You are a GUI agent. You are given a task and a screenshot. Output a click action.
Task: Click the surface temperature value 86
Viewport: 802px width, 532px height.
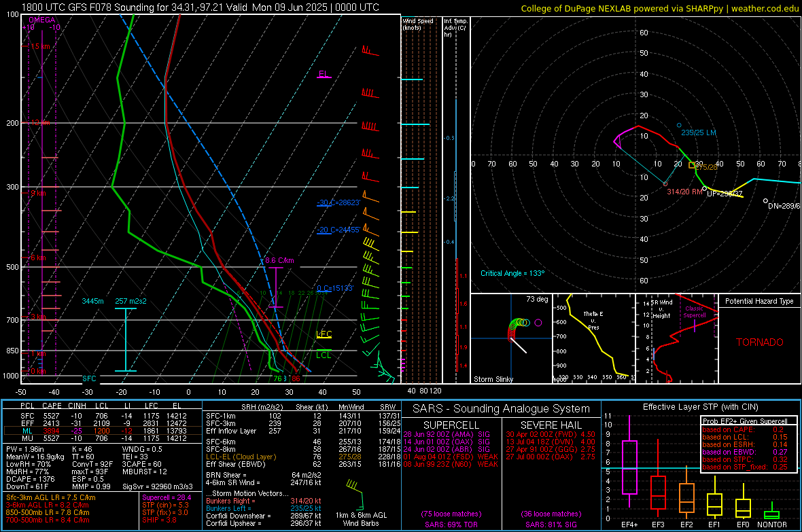coord(296,378)
